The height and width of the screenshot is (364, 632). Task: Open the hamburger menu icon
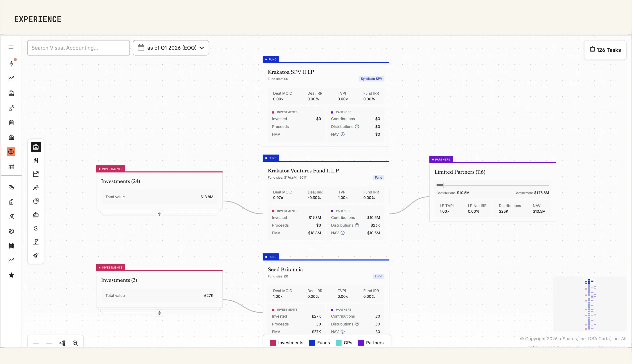coord(11,47)
